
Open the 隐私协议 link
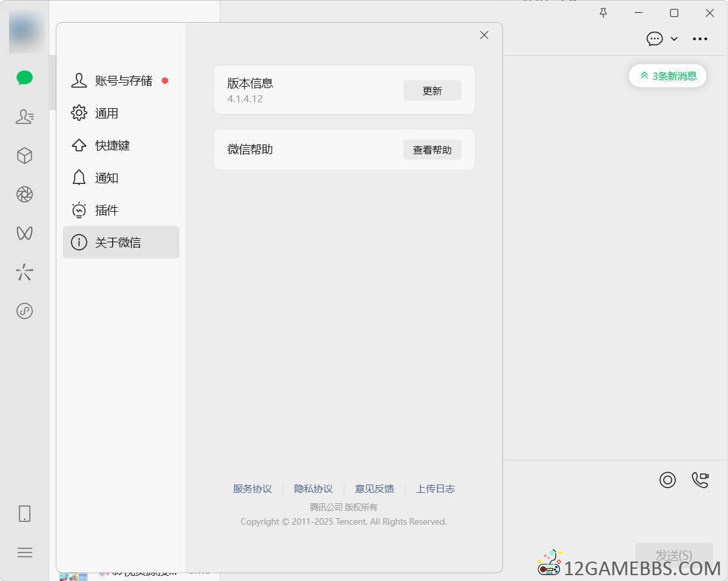pyautogui.click(x=313, y=488)
